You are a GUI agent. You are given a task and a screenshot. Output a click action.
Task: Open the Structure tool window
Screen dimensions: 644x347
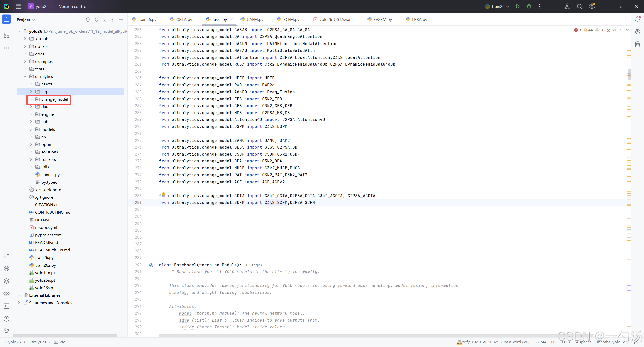(6, 35)
